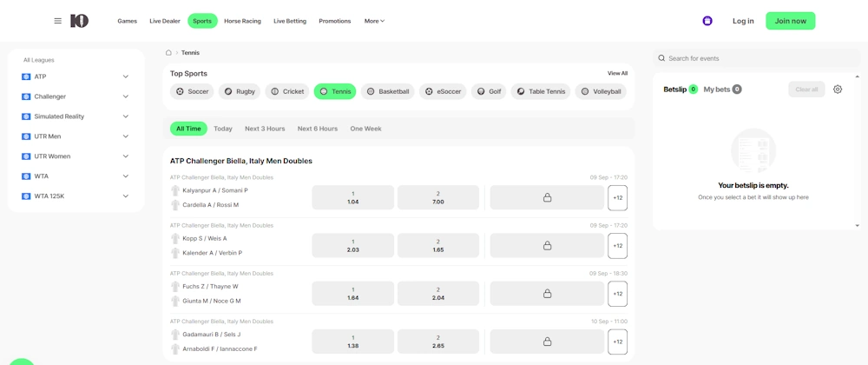Switch to the Betslip tab
Viewport: 868px width, 365px height.
point(681,90)
